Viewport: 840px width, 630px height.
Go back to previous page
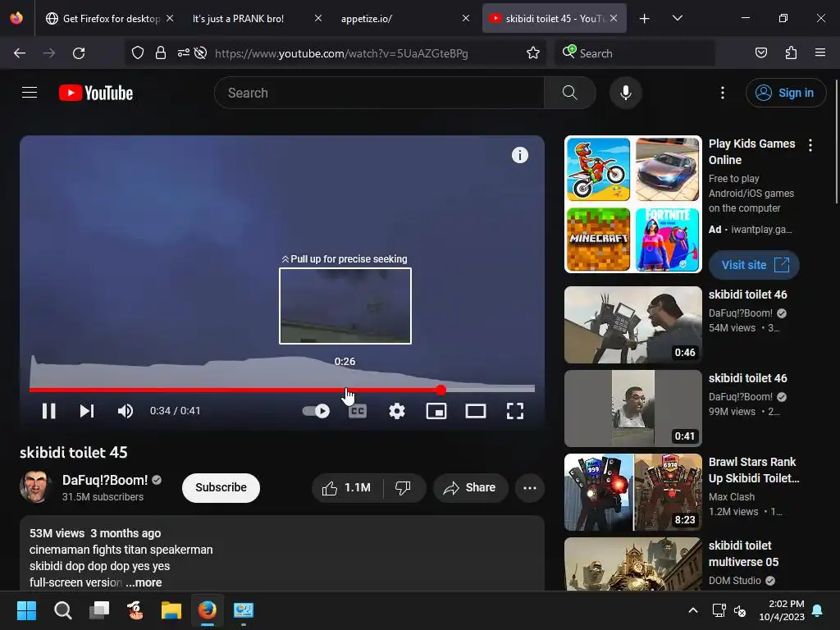(20, 53)
